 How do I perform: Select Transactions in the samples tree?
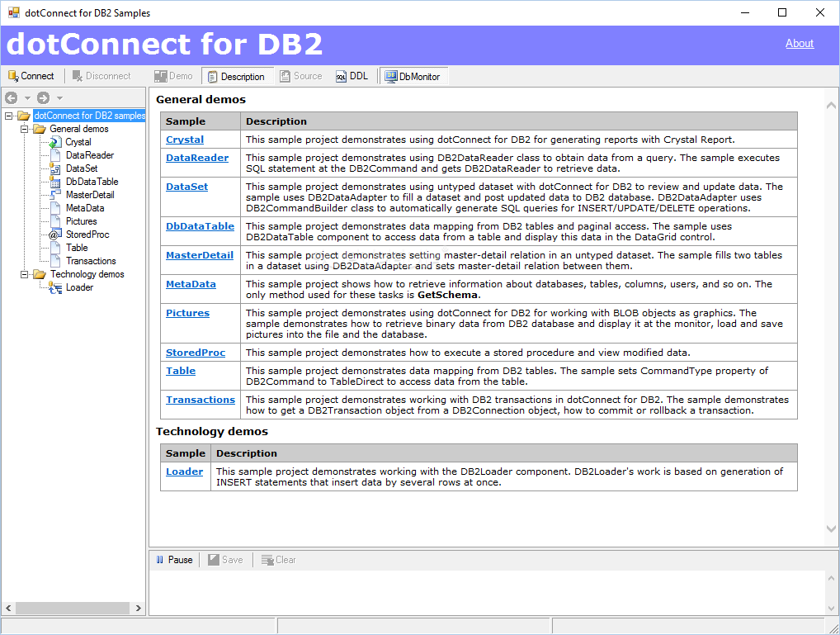pos(91,261)
